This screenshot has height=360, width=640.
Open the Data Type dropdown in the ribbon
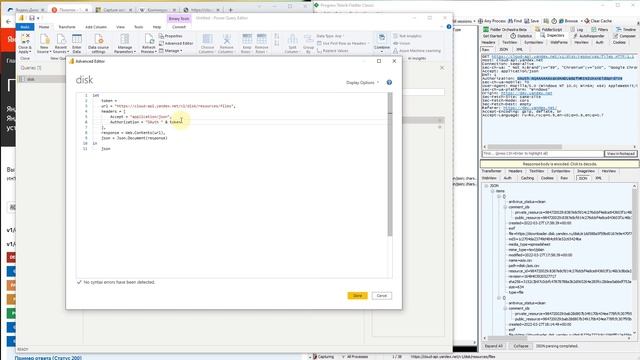(330, 36)
